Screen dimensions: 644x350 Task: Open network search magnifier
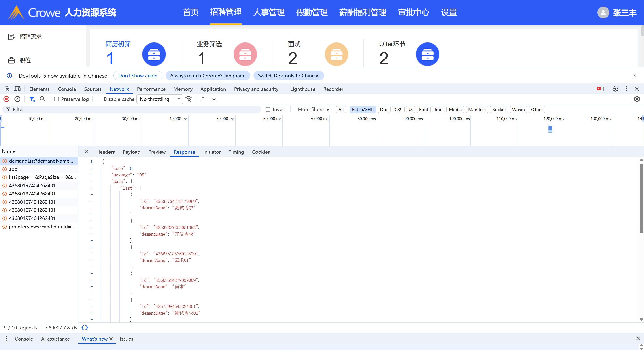point(43,99)
